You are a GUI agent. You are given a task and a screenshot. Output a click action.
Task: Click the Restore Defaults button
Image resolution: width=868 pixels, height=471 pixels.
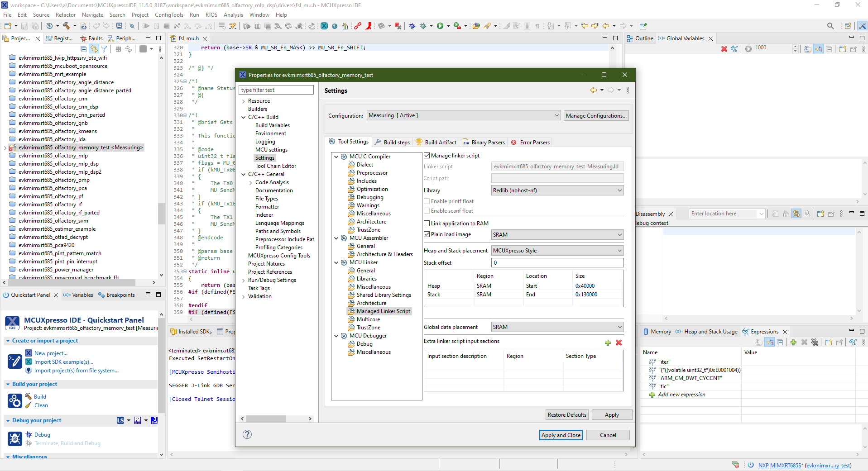pos(567,415)
